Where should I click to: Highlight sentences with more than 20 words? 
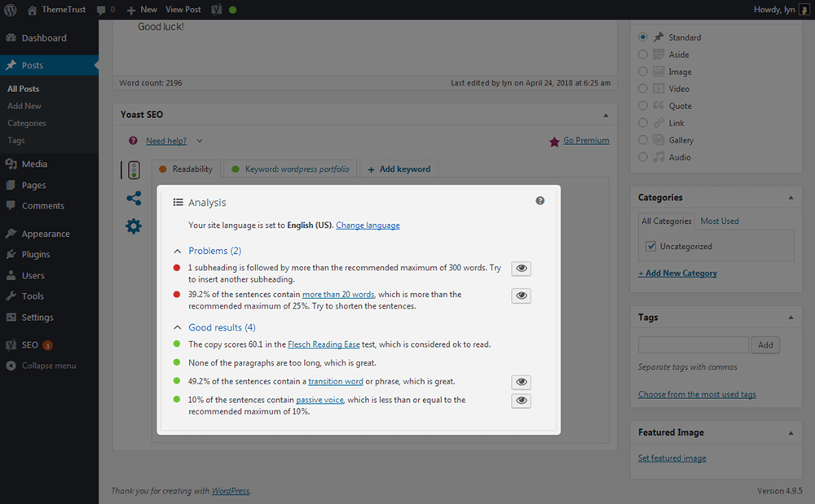coord(521,295)
